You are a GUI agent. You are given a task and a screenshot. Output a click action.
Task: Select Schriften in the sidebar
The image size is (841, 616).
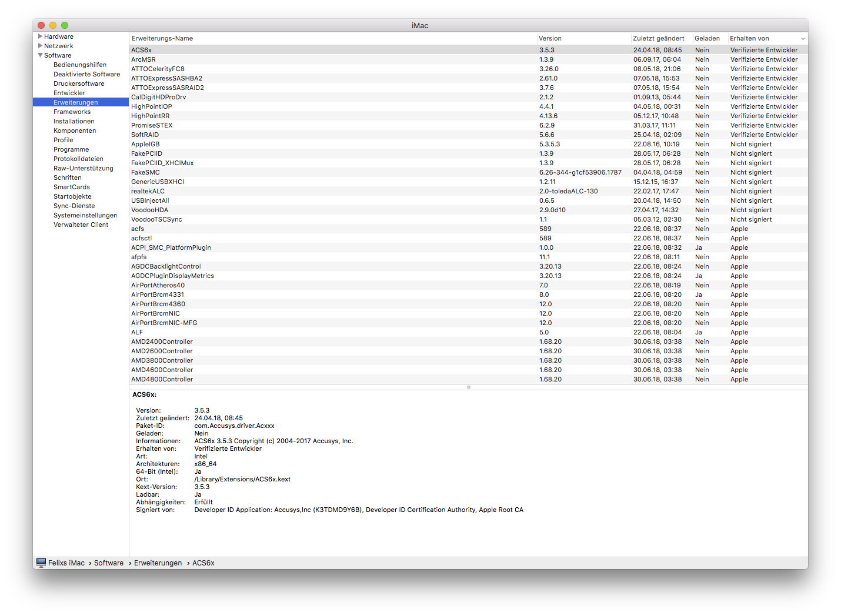[68, 178]
